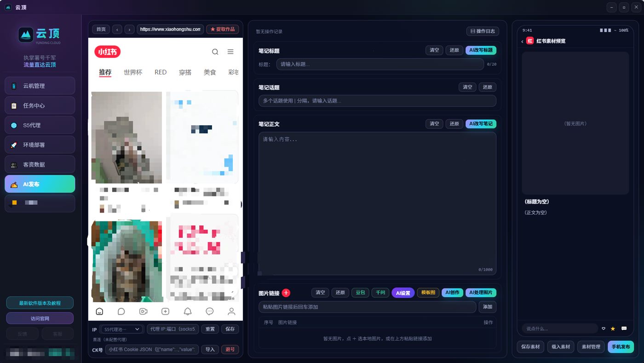
Task: Tap the home icon in the bottom navigation
Action: (99, 311)
